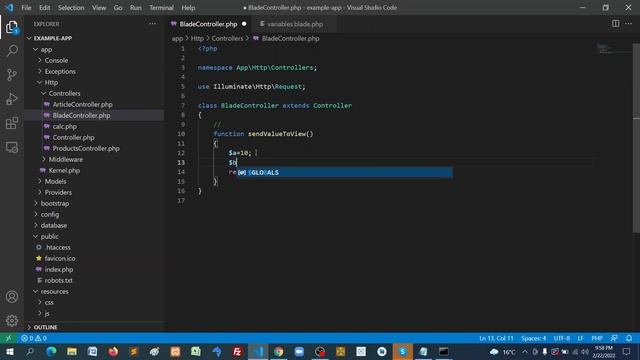The height and width of the screenshot is (360, 640).
Task: Open ArticleController.php file
Action: click(82, 104)
